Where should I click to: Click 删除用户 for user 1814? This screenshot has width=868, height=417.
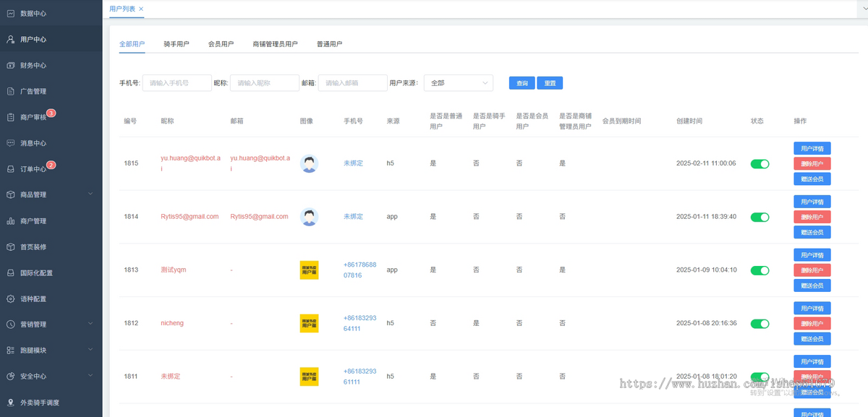click(812, 217)
